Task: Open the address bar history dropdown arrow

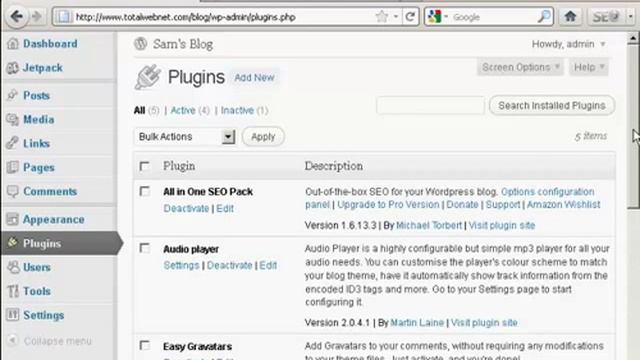Action: (x=396, y=17)
